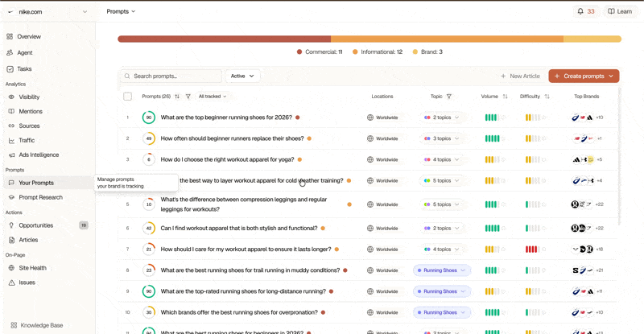Click the red Commercial segment of bar
Viewport: 644px width, 334px height.
225,39
